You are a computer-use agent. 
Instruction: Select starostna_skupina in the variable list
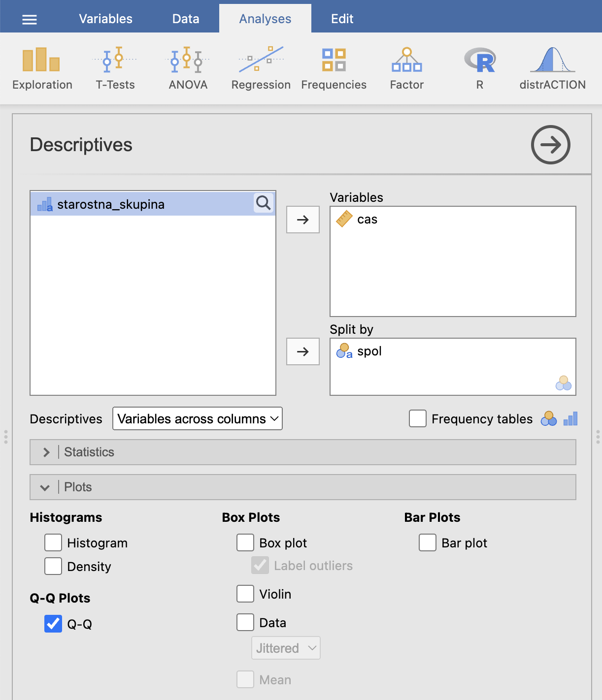point(153,204)
